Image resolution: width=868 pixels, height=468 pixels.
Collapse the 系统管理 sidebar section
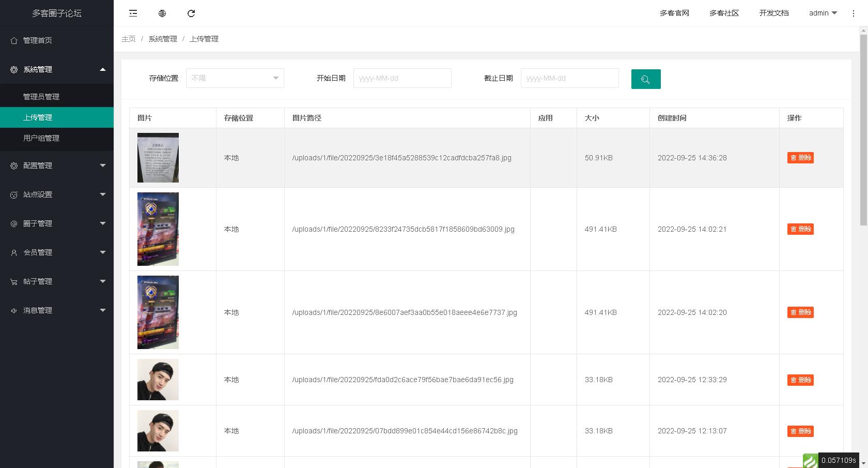pyautogui.click(x=57, y=69)
